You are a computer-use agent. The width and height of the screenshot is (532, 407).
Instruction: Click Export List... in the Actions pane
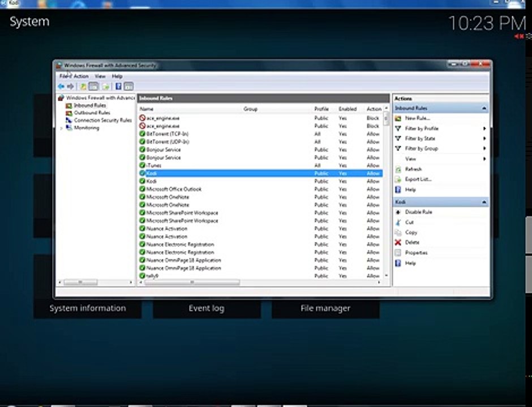pos(418,179)
